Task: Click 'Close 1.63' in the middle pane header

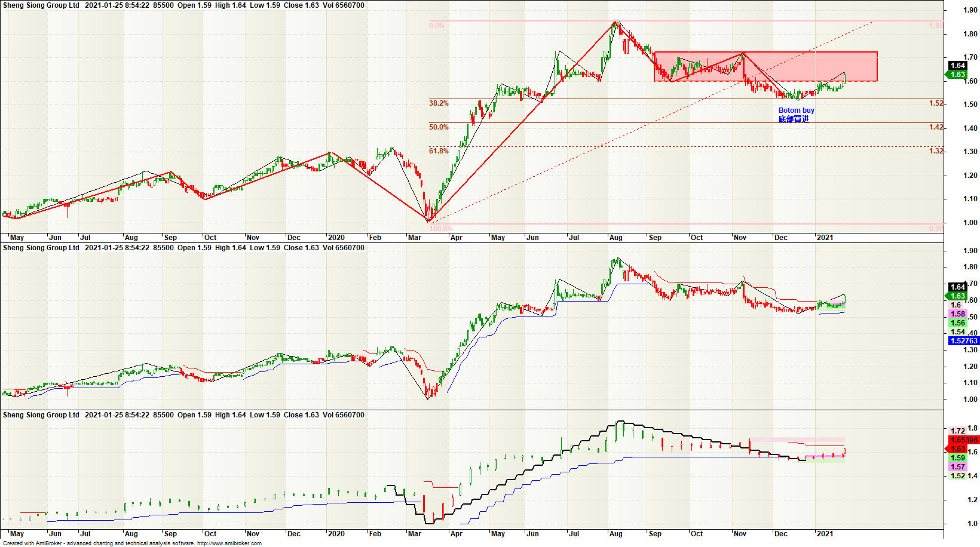Action: (301, 248)
